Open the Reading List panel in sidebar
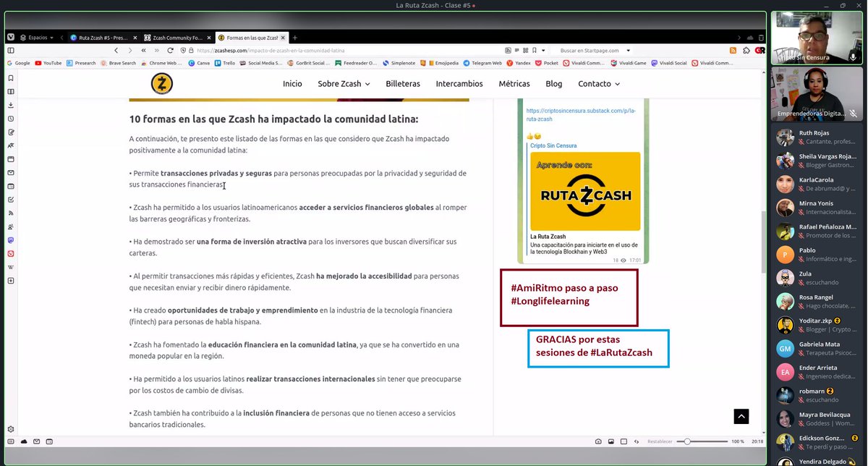 pyautogui.click(x=11, y=92)
